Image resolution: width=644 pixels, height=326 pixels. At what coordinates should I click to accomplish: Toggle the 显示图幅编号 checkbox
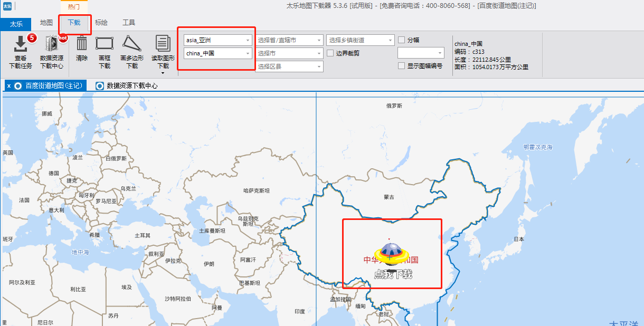click(x=402, y=66)
